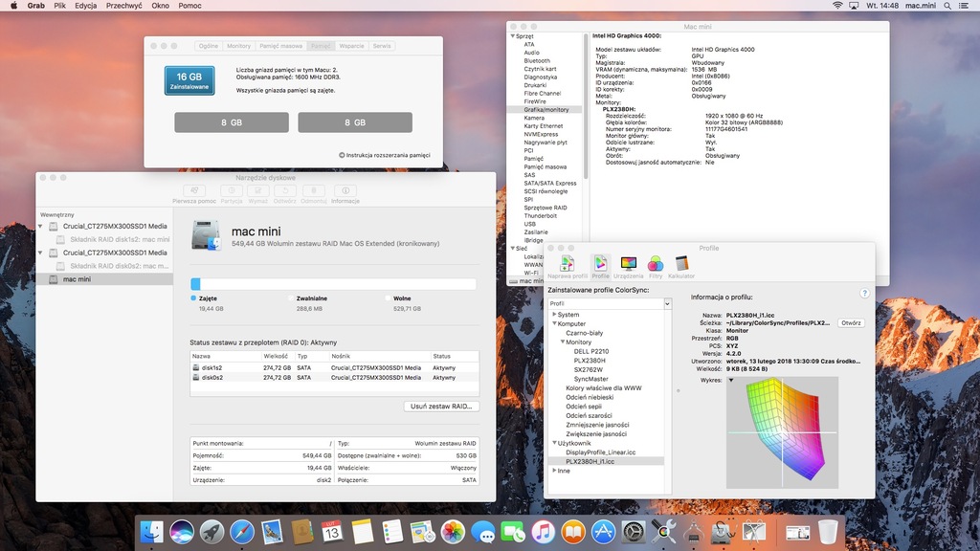Open the Wykres triangle menu above gamut chart

click(730, 380)
